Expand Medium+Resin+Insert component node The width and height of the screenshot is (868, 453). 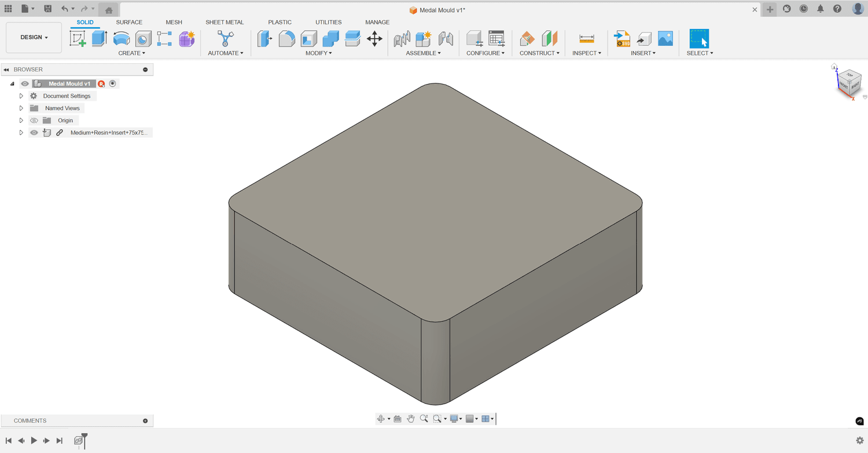click(21, 133)
